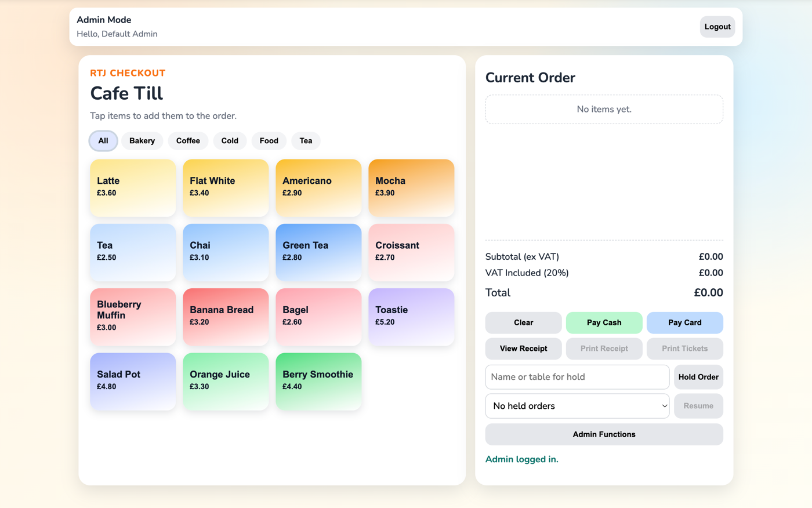
Task: Click the Hold Order button
Action: pyautogui.click(x=698, y=377)
